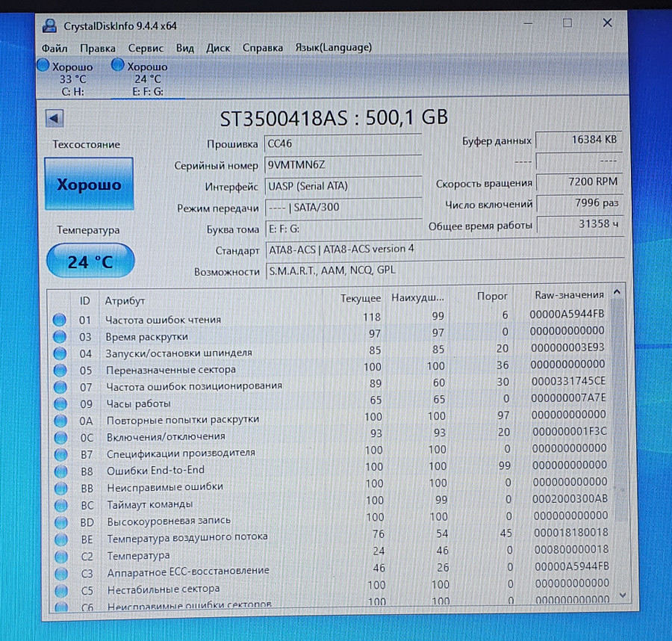The height and width of the screenshot is (641, 672).
Task: Click the CrystalDiskInfo title bar icon
Action: 50,25
